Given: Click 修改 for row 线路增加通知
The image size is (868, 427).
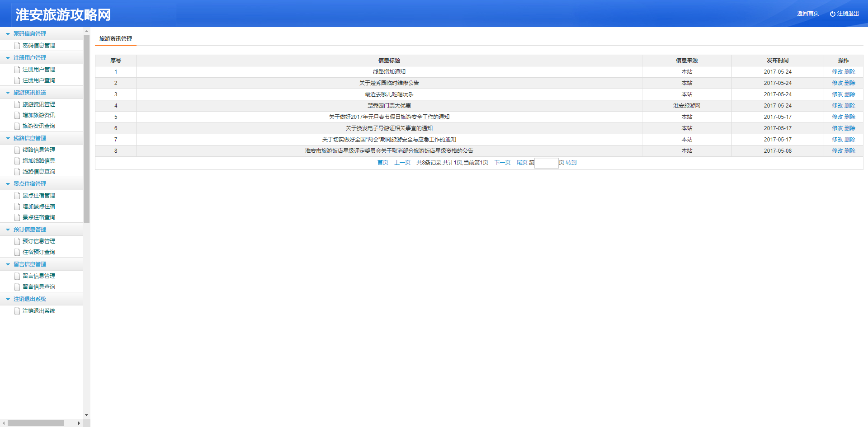Looking at the screenshot, I should coord(837,72).
